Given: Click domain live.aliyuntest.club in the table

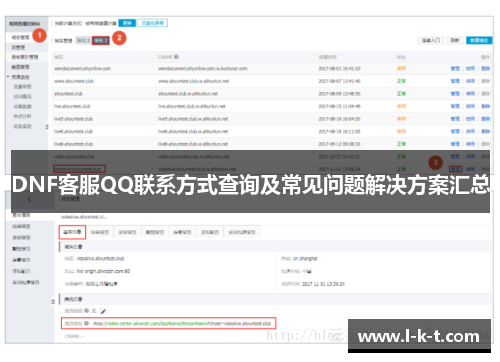Looking at the screenshot, I should tap(72, 106).
